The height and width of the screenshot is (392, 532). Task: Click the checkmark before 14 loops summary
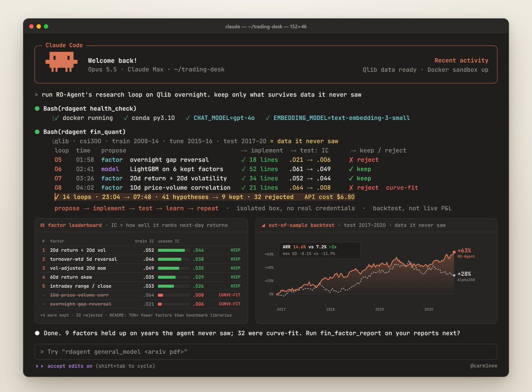(x=57, y=197)
